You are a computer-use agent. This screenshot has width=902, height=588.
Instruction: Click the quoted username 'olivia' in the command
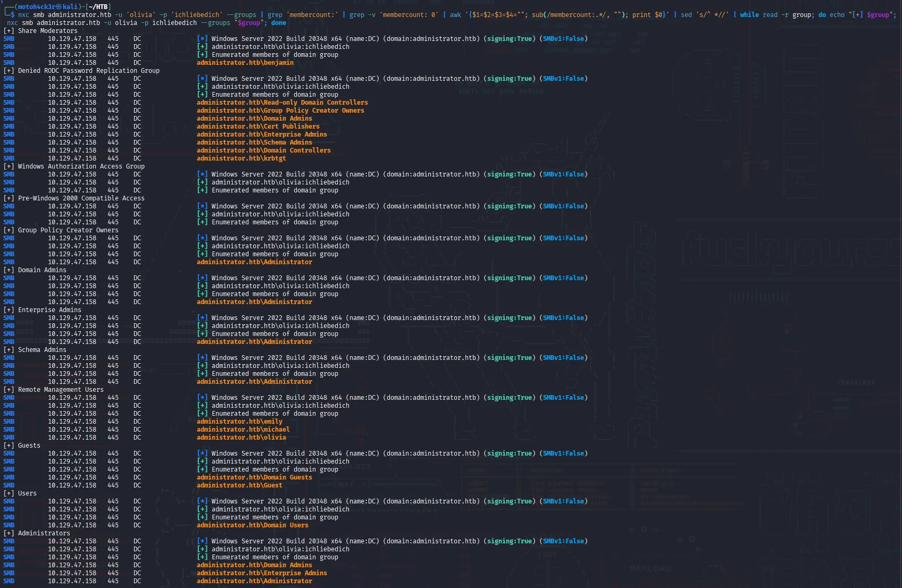pos(141,15)
